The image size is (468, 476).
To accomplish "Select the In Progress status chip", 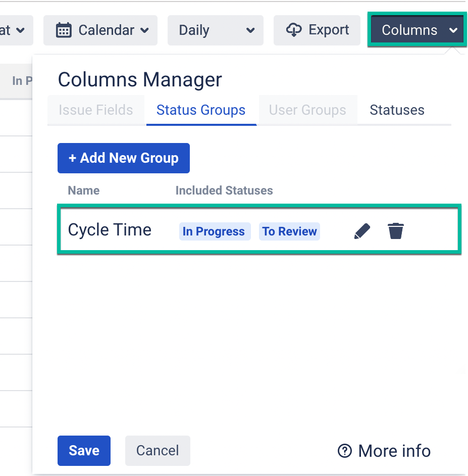I will coord(215,231).
